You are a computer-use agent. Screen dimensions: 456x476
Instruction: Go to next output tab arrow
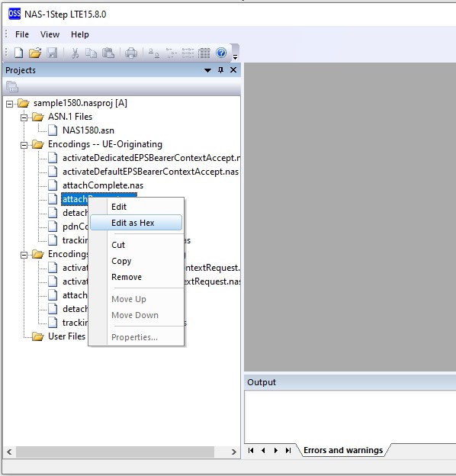pos(276,451)
